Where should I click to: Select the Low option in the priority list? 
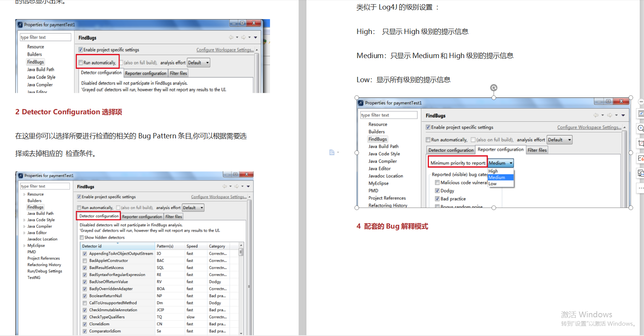point(500,184)
